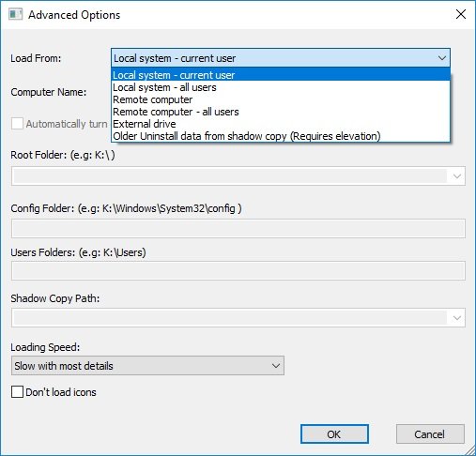This screenshot has height=456, width=476.
Task: Collapse the Load From dropdown arrow
Action: [x=442, y=58]
